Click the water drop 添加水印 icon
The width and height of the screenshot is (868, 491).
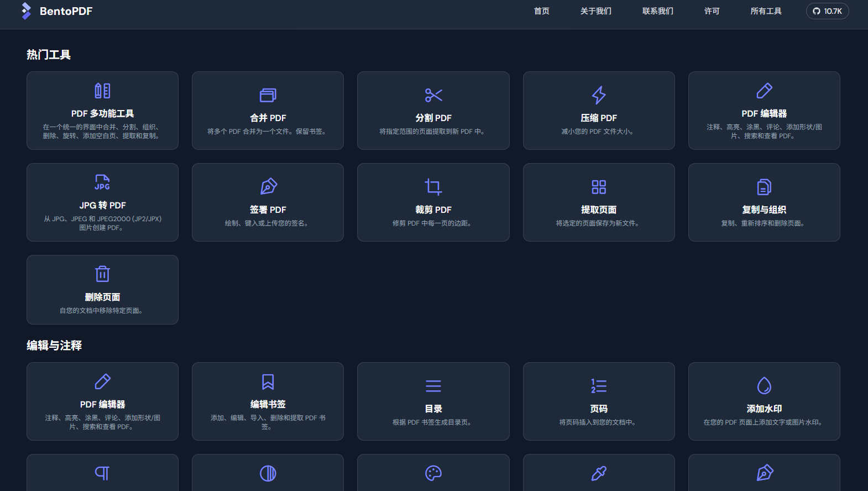[x=764, y=386]
